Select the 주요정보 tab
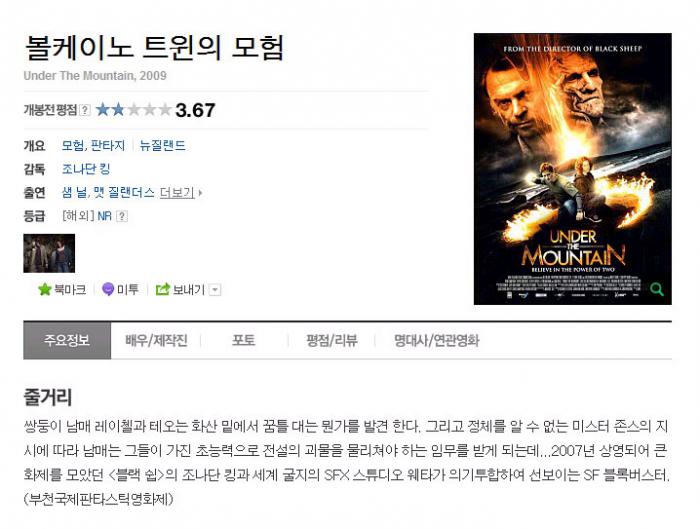Viewport: 700px width, 529px height. pyautogui.click(x=67, y=340)
